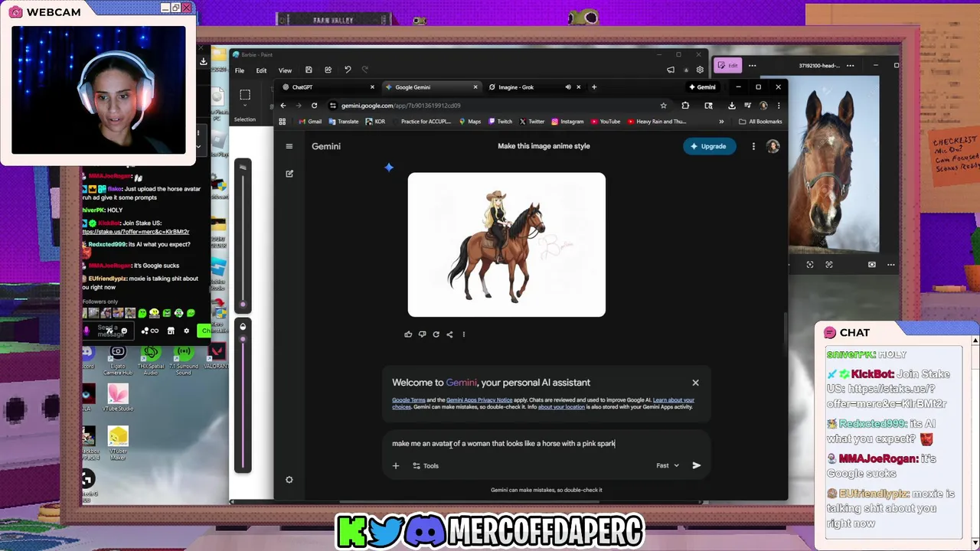Click the Upgrade button in Gemini
980x551 pixels.
tap(709, 146)
